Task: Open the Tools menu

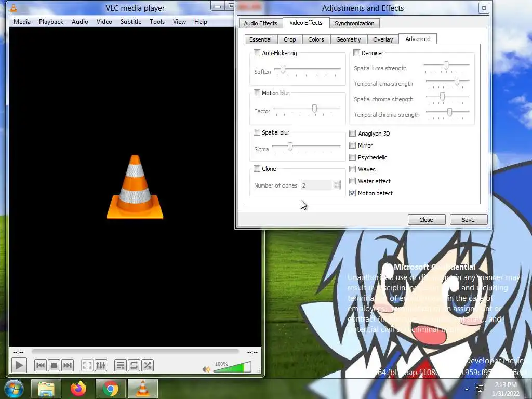Action: pyautogui.click(x=157, y=22)
